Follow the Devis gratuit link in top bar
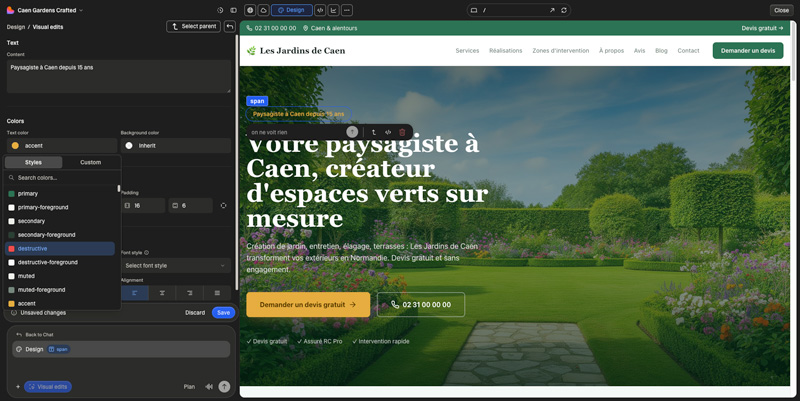800x401 pixels. [762, 28]
